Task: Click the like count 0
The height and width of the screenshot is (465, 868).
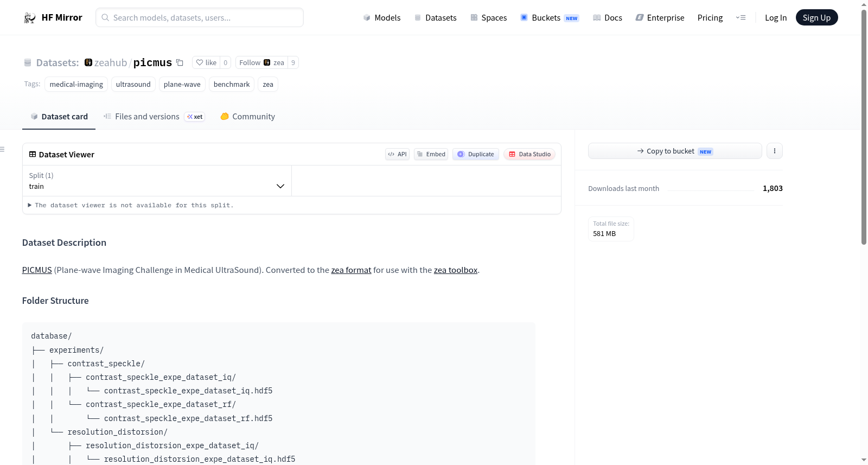Action: [226, 62]
